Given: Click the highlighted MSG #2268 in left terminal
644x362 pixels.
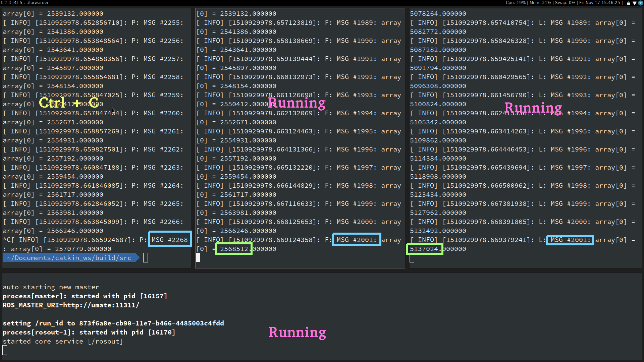Looking at the screenshot, I should coord(170,240).
